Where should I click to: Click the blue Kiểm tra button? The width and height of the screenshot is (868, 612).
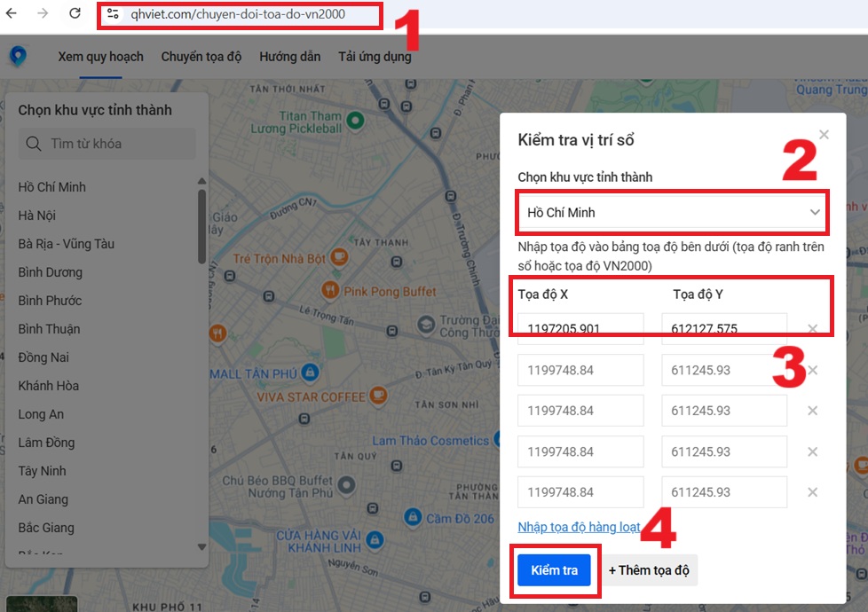pos(554,570)
